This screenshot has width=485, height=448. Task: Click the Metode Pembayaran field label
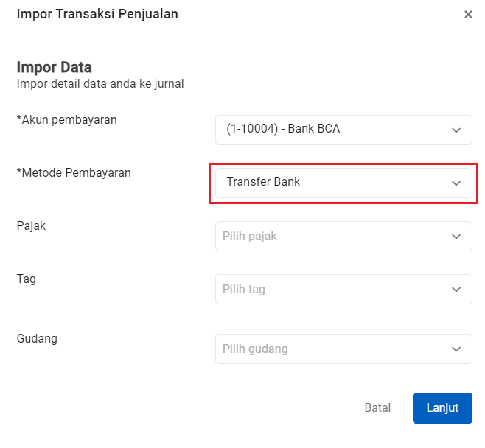coord(74,172)
